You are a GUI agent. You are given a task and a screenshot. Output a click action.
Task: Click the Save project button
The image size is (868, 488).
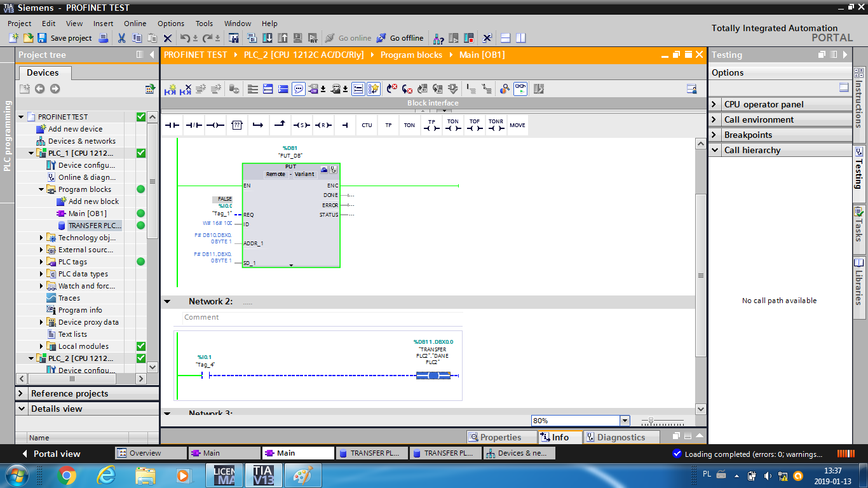[65, 38]
